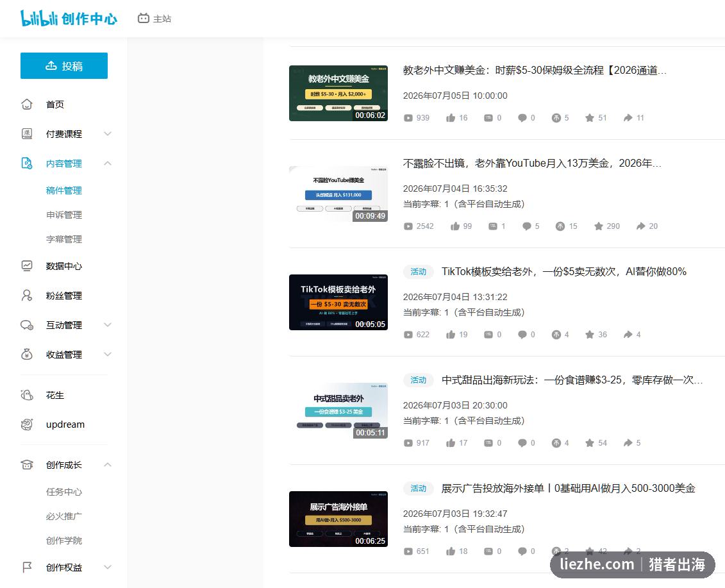Click subtitle info under 2026年07月04日 16:35:32

click(463, 204)
